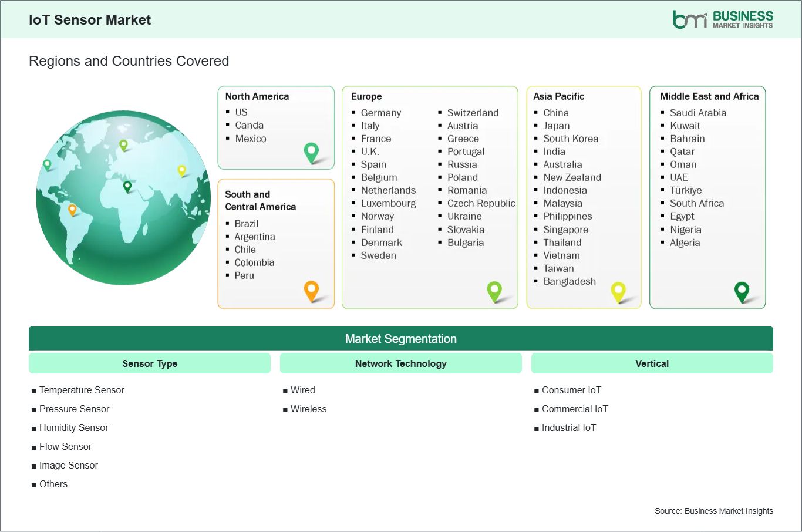Select Consumer IoT under Vertical
Screen dimensions: 802x532
point(571,390)
